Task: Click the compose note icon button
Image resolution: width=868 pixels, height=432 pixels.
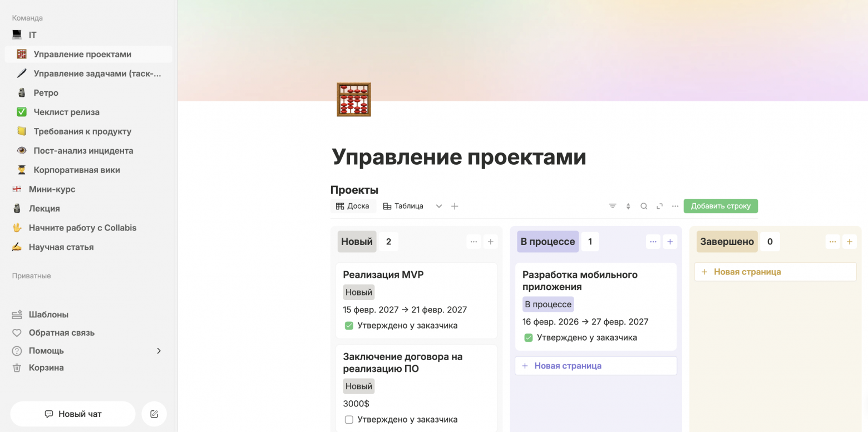Action: (154, 414)
